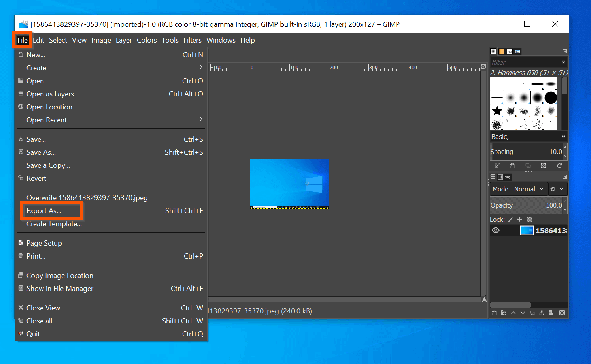Image resolution: width=591 pixels, height=364 pixels.
Task: Delete the selected layer
Action: pyautogui.click(x=562, y=313)
